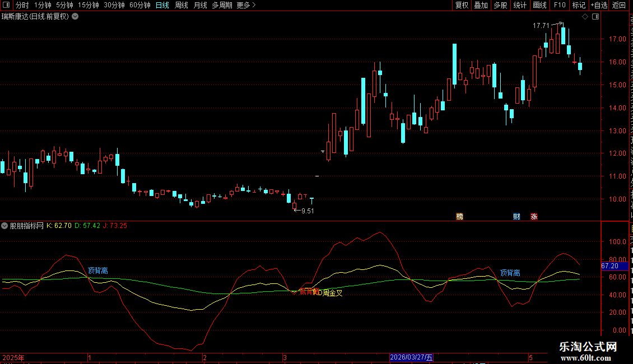Image resolution: width=633 pixels, height=364 pixels.
Task: Click the 财 financial marker icon
Action: [x=516, y=217]
